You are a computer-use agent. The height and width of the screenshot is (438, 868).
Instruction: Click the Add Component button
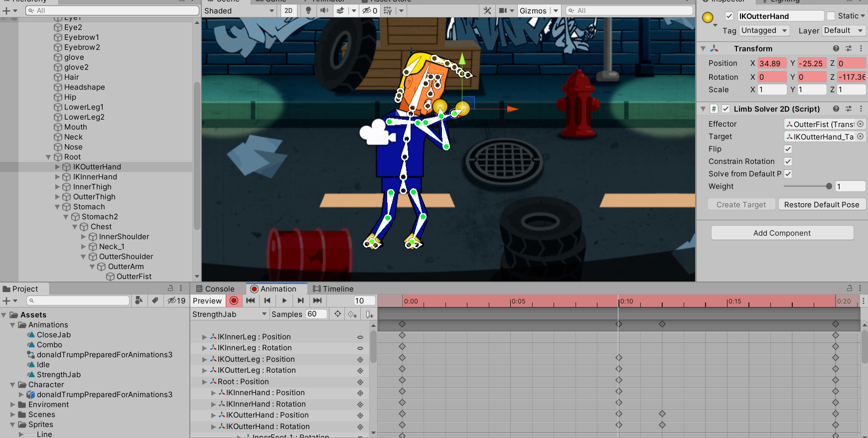coord(782,233)
